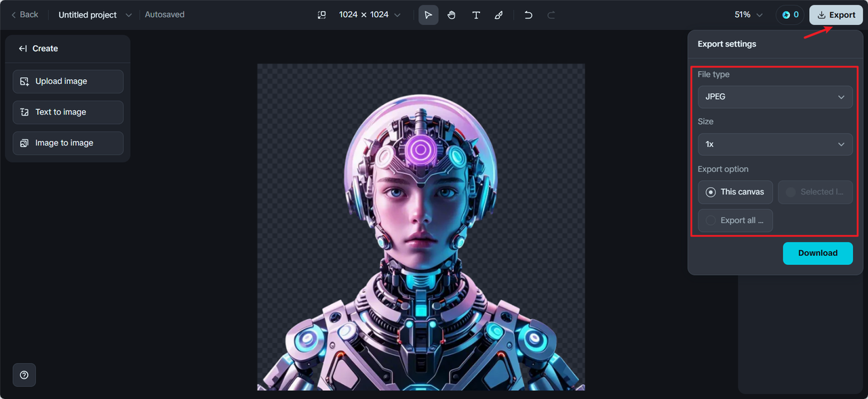Open the 51% zoom level dropdown
This screenshot has height=399, width=868.
[x=748, y=15]
